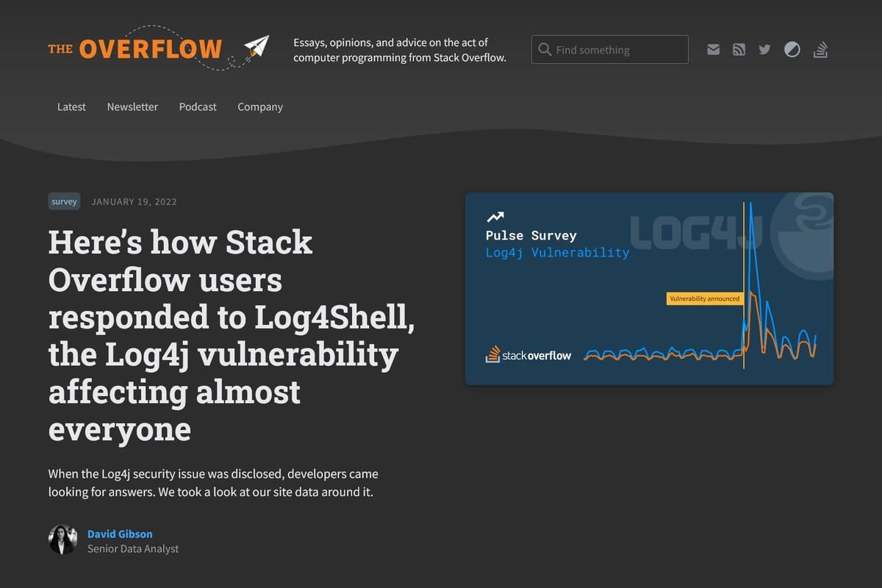Click the Senior Data Analyst text
The image size is (882, 588).
(133, 548)
